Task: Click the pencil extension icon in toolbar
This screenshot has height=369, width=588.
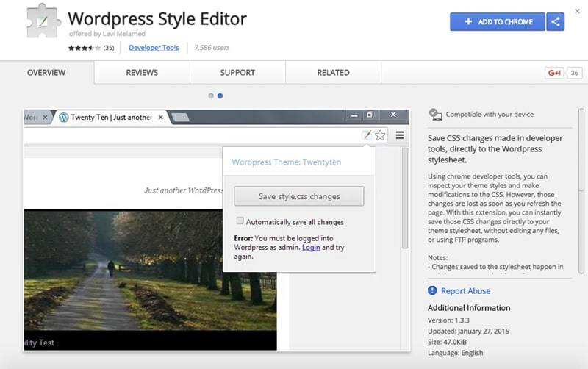Action: [x=366, y=135]
